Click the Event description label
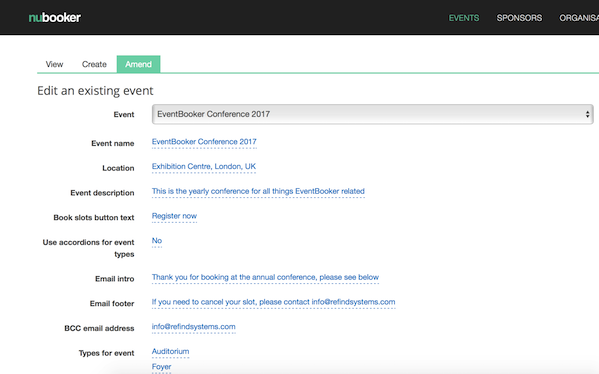The image size is (599, 374). point(102,193)
